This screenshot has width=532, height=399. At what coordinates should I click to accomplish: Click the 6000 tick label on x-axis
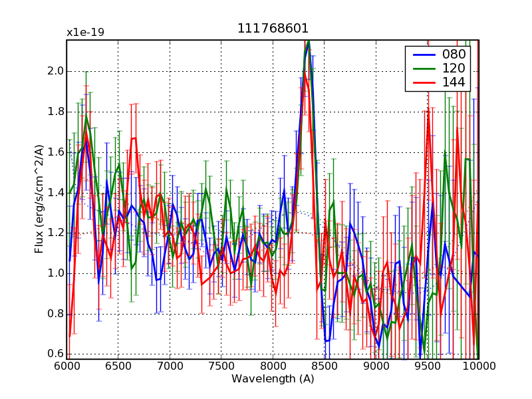click(66, 366)
